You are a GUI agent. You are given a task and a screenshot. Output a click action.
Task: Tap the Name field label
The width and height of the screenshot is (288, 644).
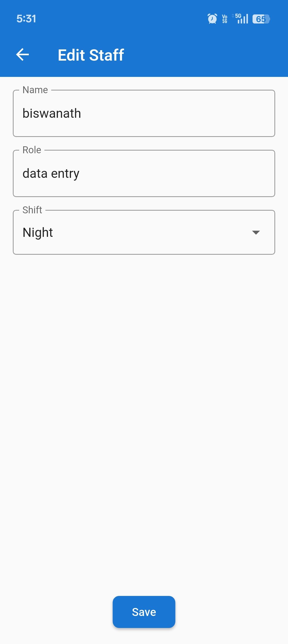coord(35,90)
